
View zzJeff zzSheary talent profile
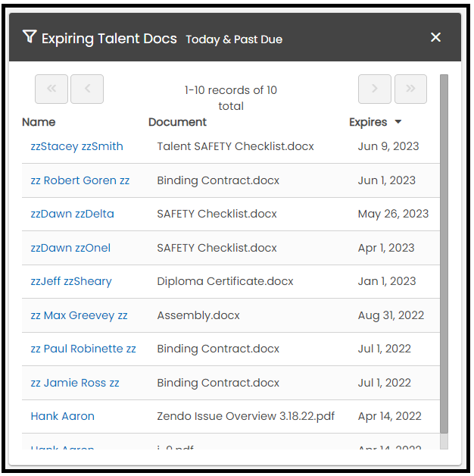(x=71, y=281)
